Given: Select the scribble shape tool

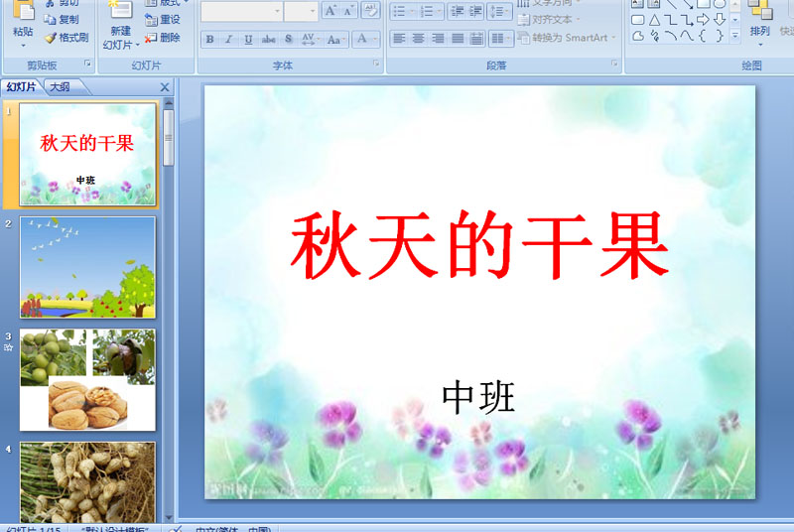Looking at the screenshot, I should 655,36.
